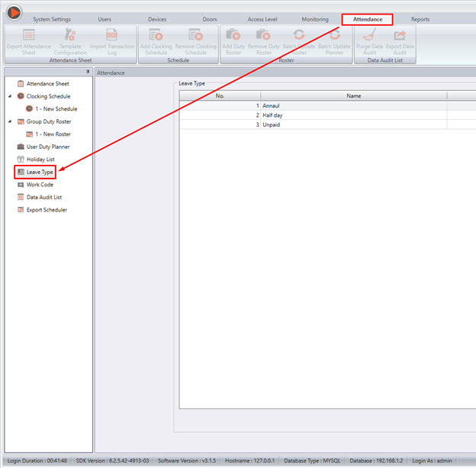
Task: Open User Duty Planner label
Action: (x=48, y=147)
